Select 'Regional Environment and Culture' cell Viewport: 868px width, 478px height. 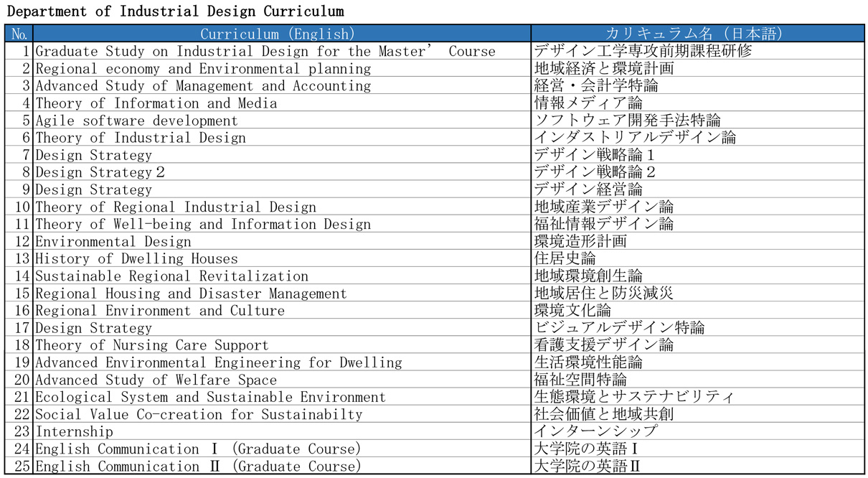[x=282, y=310]
